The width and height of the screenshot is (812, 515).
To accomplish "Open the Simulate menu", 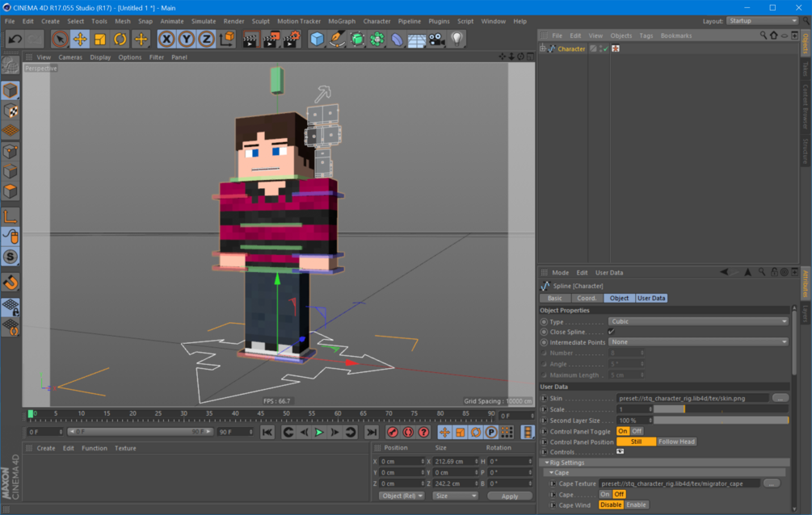I will click(x=204, y=21).
